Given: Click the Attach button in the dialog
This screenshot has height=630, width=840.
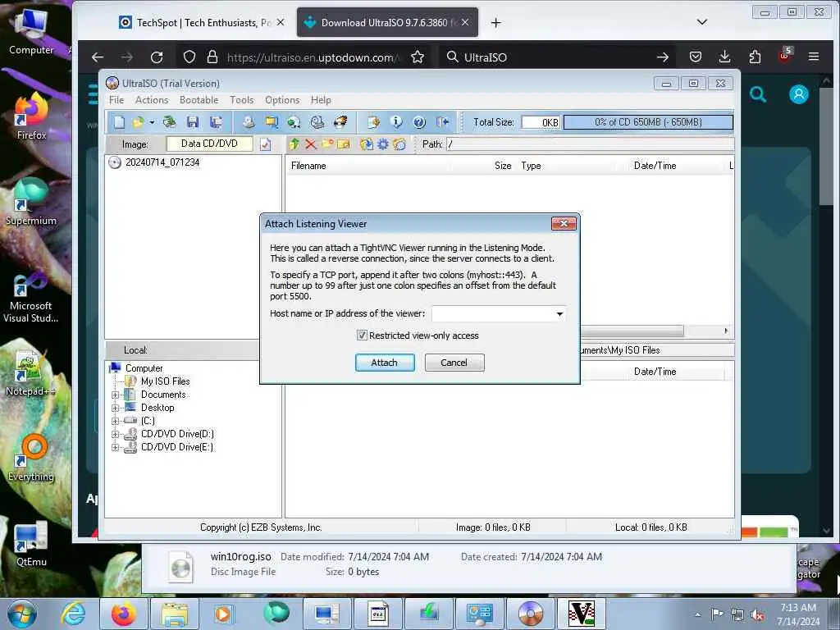Looking at the screenshot, I should pos(385,363).
